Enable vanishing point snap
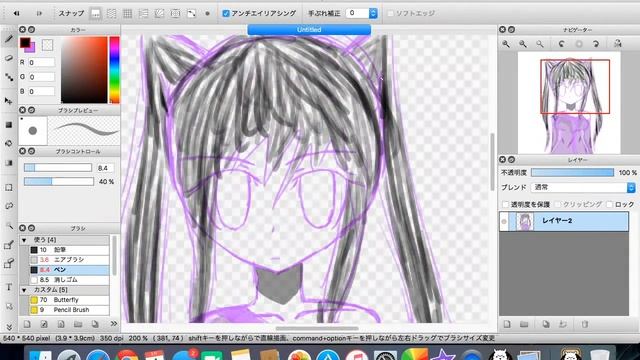640x360 pixels. 143,13
